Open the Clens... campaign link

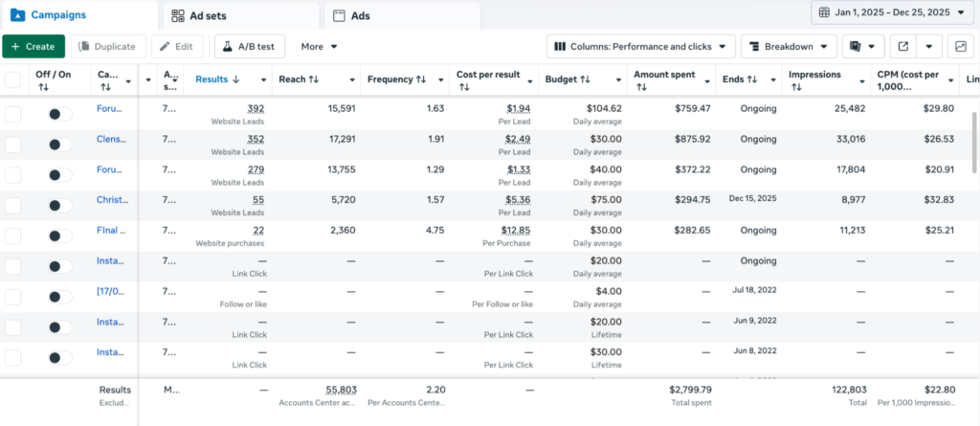point(111,139)
